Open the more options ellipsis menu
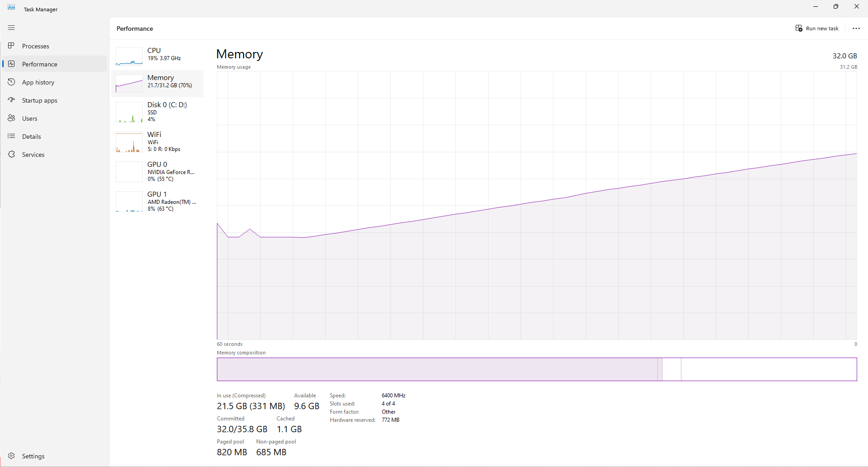Viewport: 868px width, 467px height. [x=856, y=28]
